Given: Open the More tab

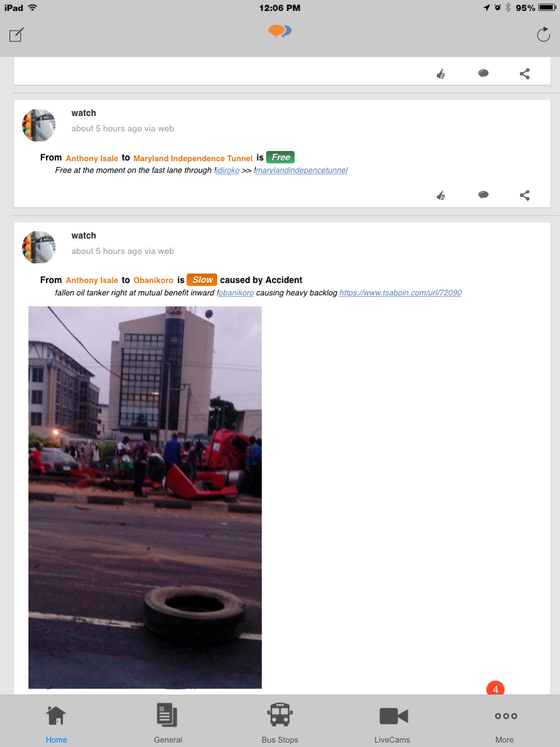Looking at the screenshot, I should click(505, 722).
